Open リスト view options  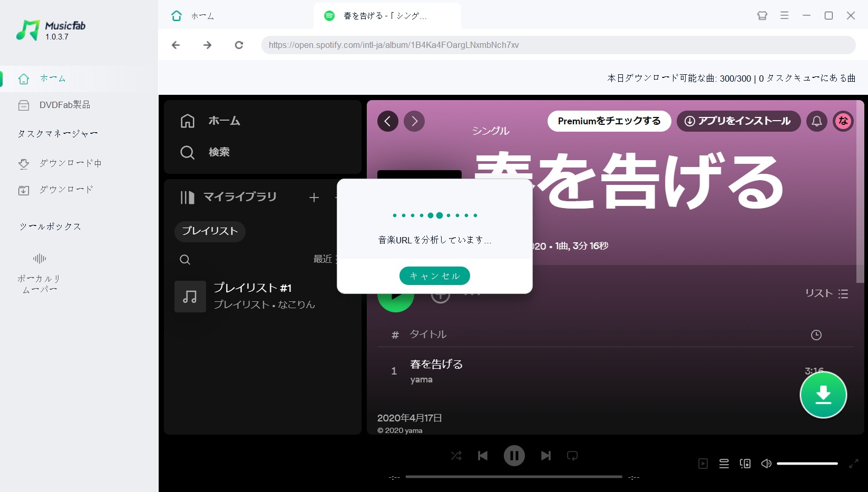click(826, 293)
